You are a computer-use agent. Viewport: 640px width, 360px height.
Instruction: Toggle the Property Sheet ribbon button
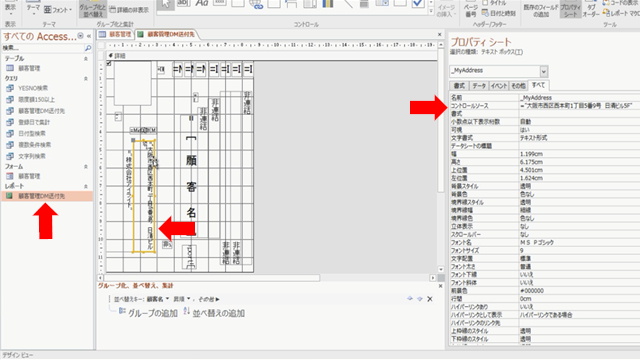pos(570,10)
